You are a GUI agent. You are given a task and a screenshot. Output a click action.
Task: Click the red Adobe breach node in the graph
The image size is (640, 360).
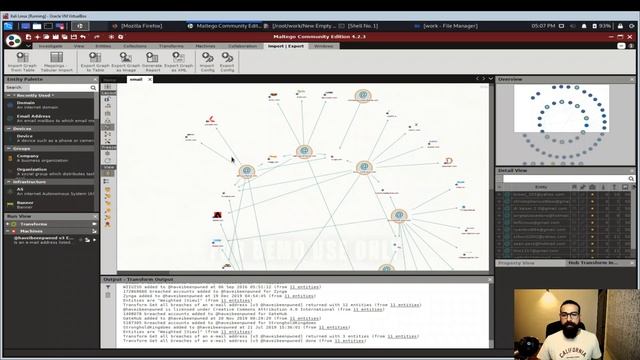pos(218,215)
